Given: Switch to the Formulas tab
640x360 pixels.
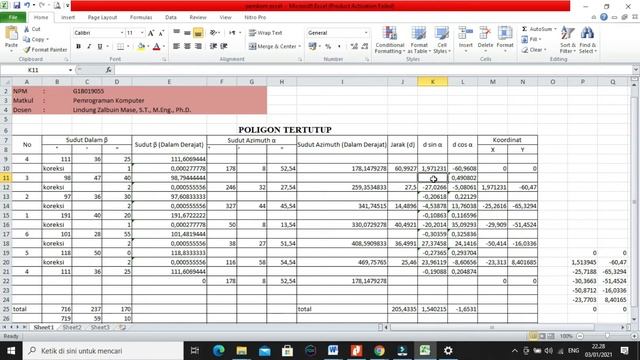Looking at the screenshot, I should pyautogui.click(x=141, y=18).
